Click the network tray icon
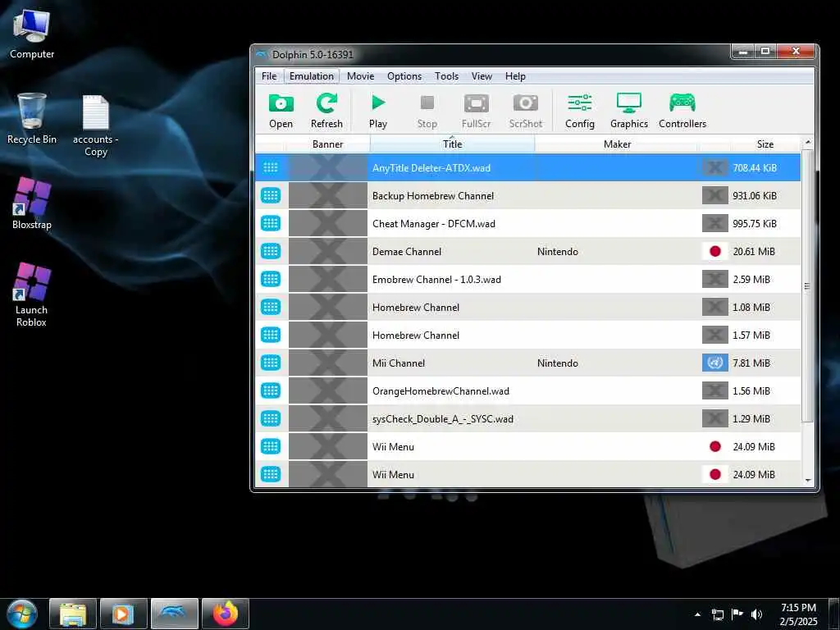 click(x=718, y=614)
